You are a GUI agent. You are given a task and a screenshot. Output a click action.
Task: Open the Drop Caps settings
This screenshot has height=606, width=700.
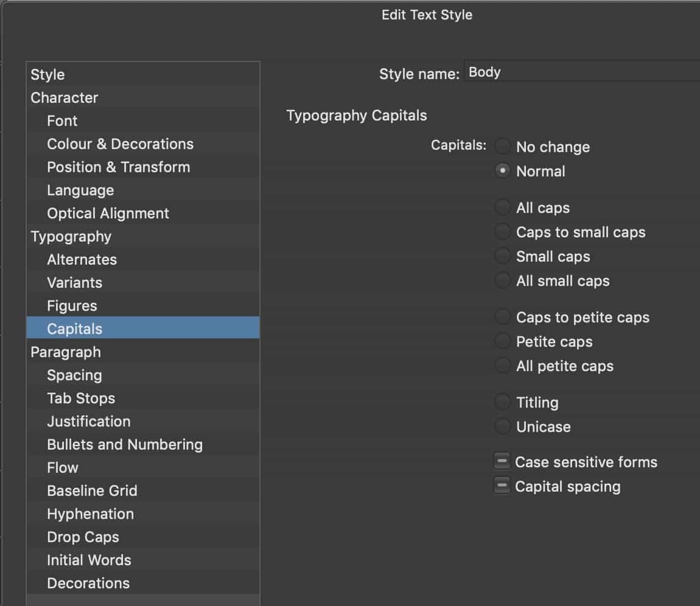(x=83, y=537)
